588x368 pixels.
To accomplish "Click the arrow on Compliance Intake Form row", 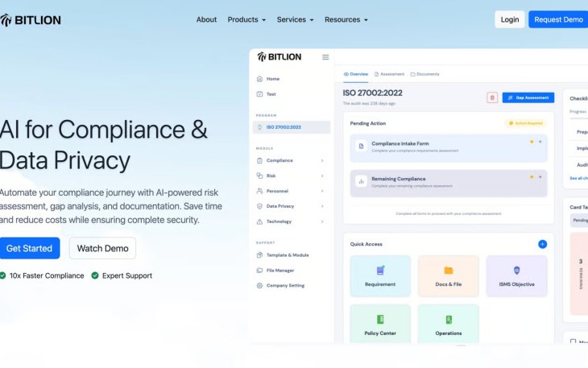I will 540,142.
